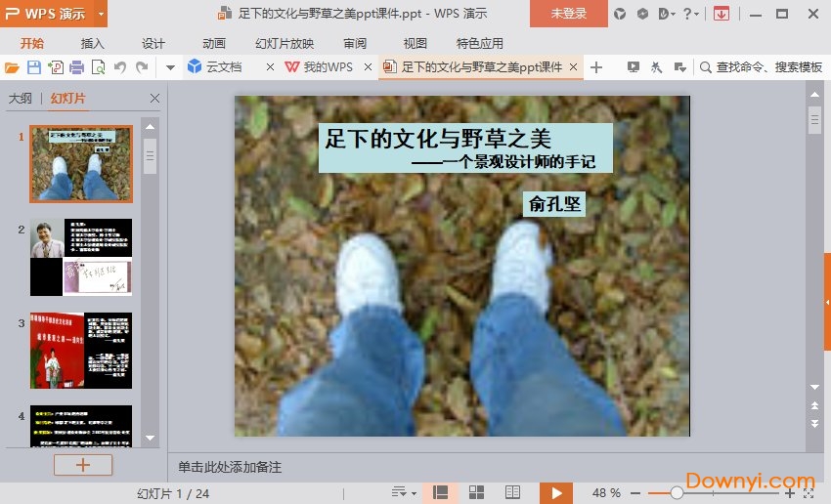
Task: Start slideshow with play button
Action: (x=556, y=493)
